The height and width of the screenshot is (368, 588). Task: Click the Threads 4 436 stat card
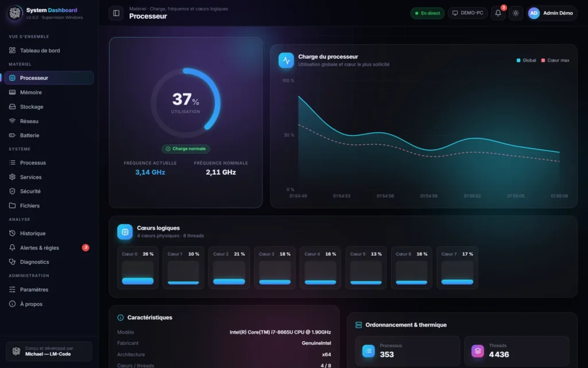(x=517, y=351)
